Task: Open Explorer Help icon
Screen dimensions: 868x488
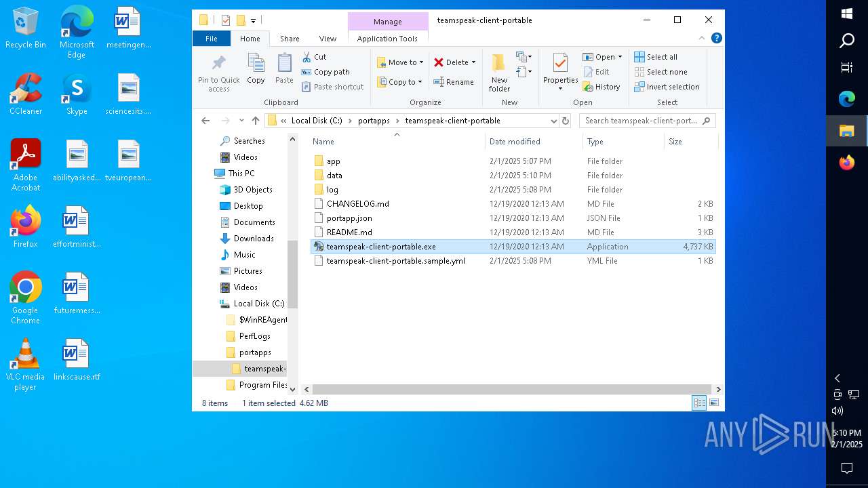Action: pyautogui.click(x=717, y=39)
